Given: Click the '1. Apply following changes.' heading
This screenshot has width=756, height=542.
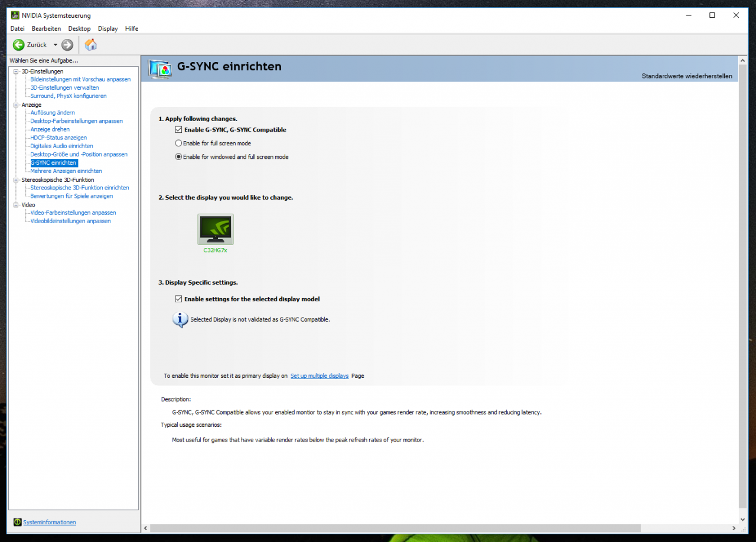Looking at the screenshot, I should click(198, 119).
